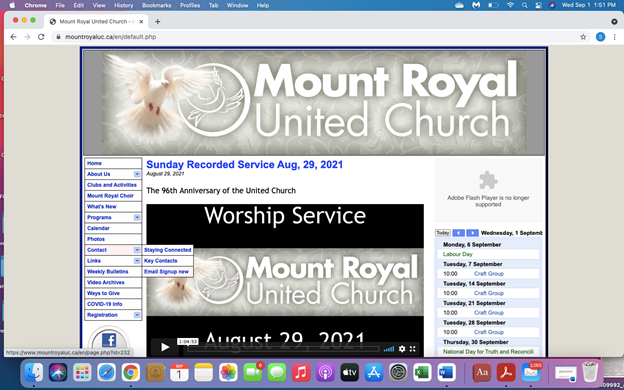The image size is (624, 390).
Task: Open Wi-Fi status in menu bar
Action: coord(510,5)
